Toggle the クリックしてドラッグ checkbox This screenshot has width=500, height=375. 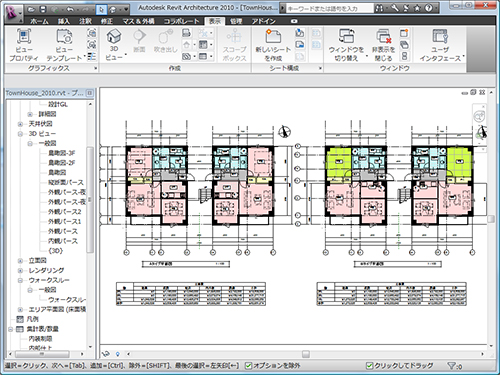point(369,366)
